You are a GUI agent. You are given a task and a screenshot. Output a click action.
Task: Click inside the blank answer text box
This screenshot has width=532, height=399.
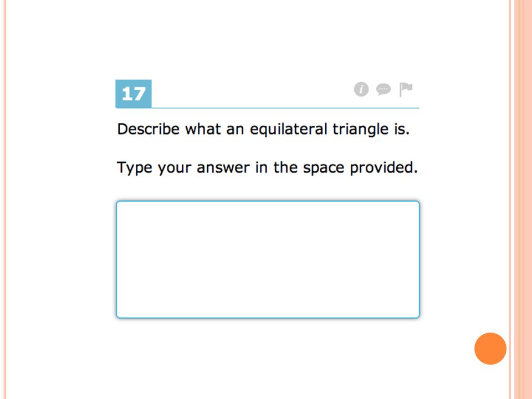pyautogui.click(x=268, y=259)
